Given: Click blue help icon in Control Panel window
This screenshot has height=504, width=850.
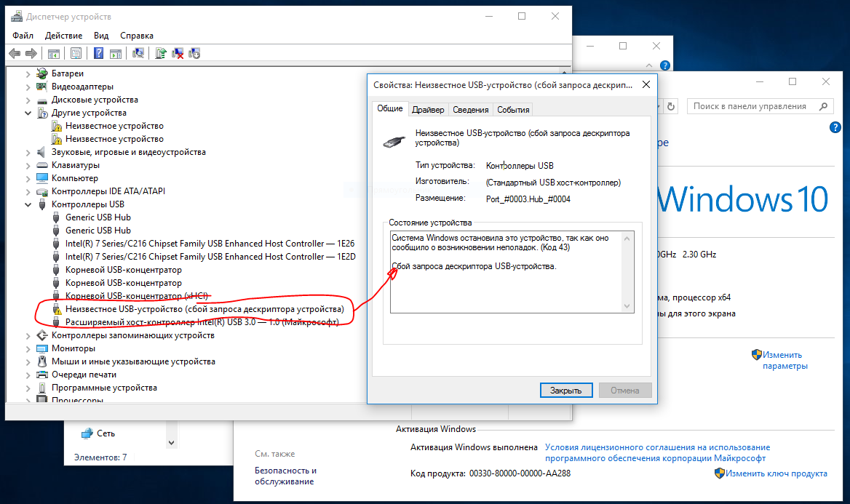Looking at the screenshot, I should point(835,127).
